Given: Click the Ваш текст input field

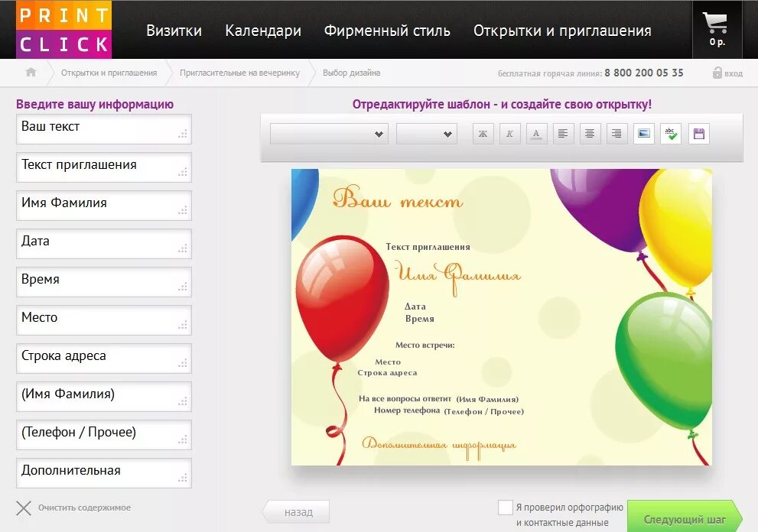Looking at the screenshot, I should (x=104, y=129).
